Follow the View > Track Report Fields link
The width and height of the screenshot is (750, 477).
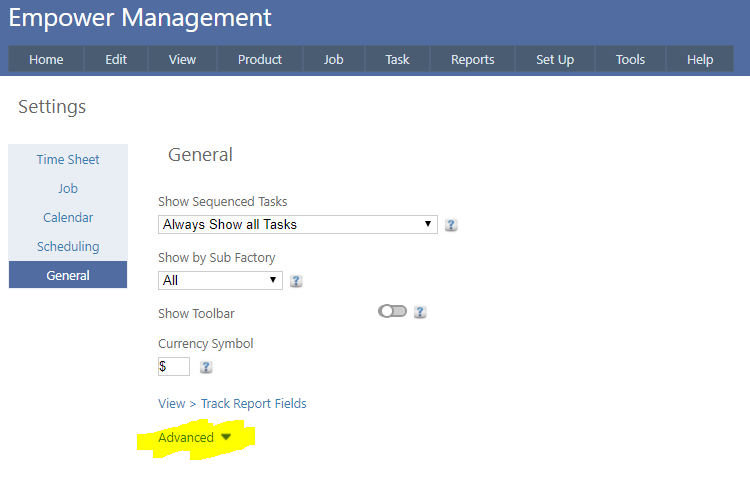(232, 404)
